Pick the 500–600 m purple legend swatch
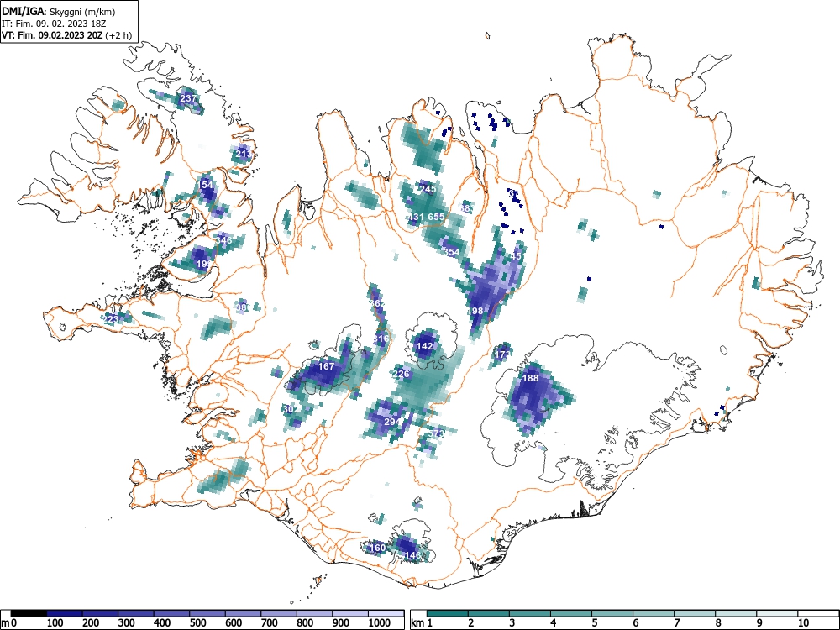The height and width of the screenshot is (630, 840). [x=207, y=613]
